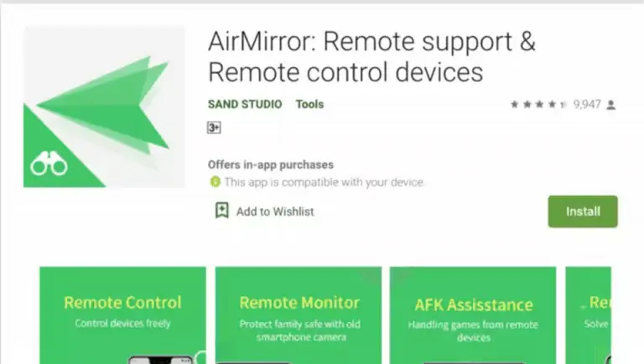Click the green compatibility check icon
This screenshot has width=644, height=364.
point(216,182)
